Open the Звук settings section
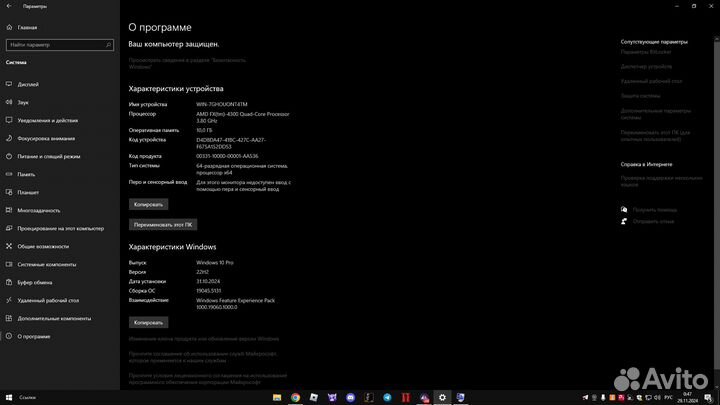This screenshot has height=405, width=720. click(x=23, y=102)
